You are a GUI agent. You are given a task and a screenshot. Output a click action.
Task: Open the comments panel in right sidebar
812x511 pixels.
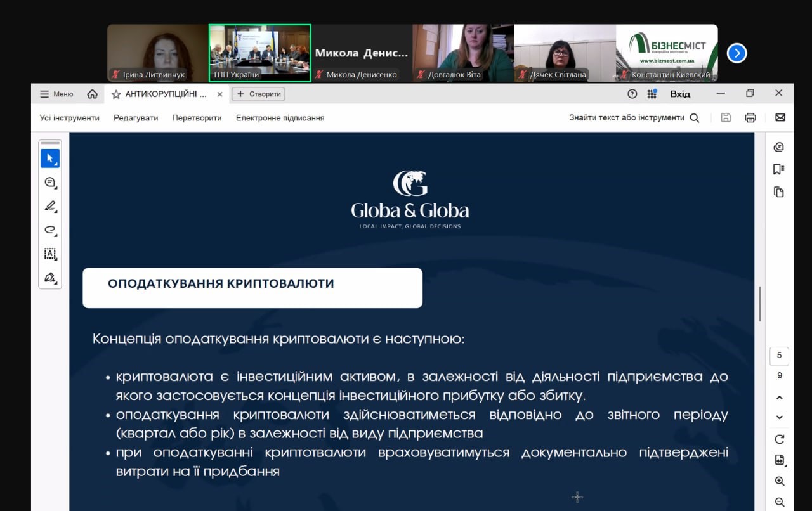pos(779,147)
